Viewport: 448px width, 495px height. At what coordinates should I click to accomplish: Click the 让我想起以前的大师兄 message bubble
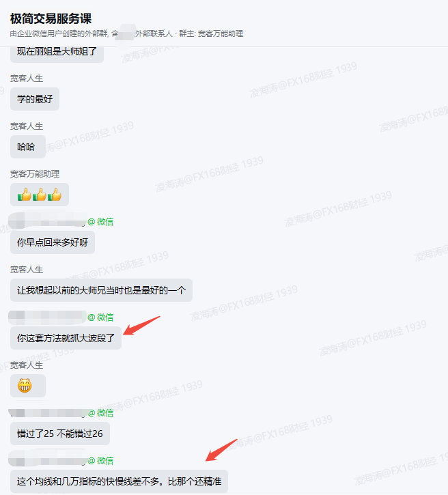(x=101, y=290)
